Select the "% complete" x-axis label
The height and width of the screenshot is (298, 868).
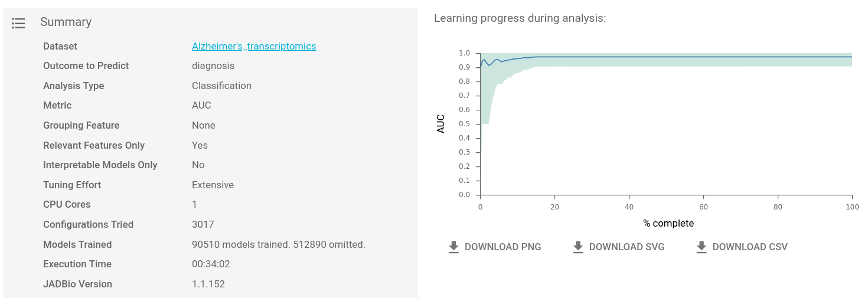[668, 223]
